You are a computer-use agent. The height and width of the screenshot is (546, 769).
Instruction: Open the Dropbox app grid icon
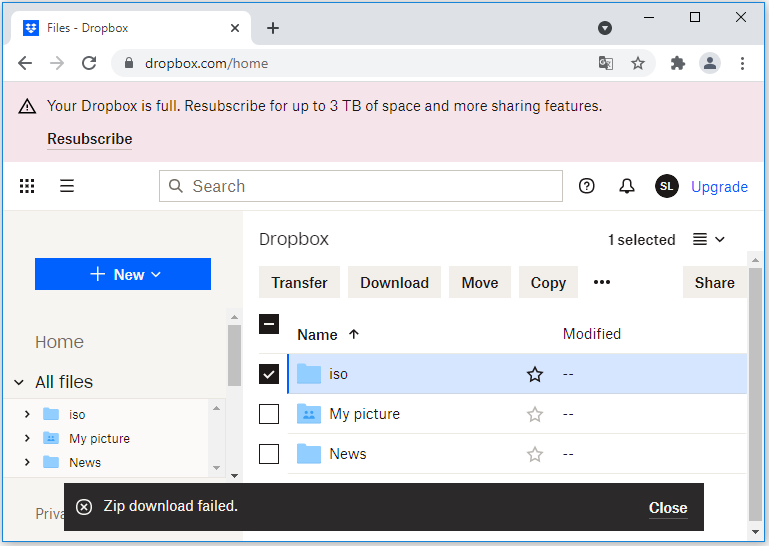point(27,186)
